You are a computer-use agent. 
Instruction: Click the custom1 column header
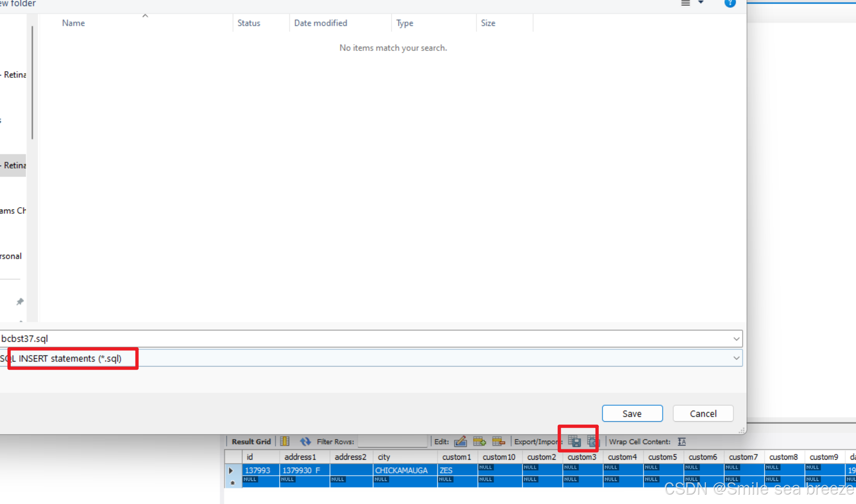[457, 457]
